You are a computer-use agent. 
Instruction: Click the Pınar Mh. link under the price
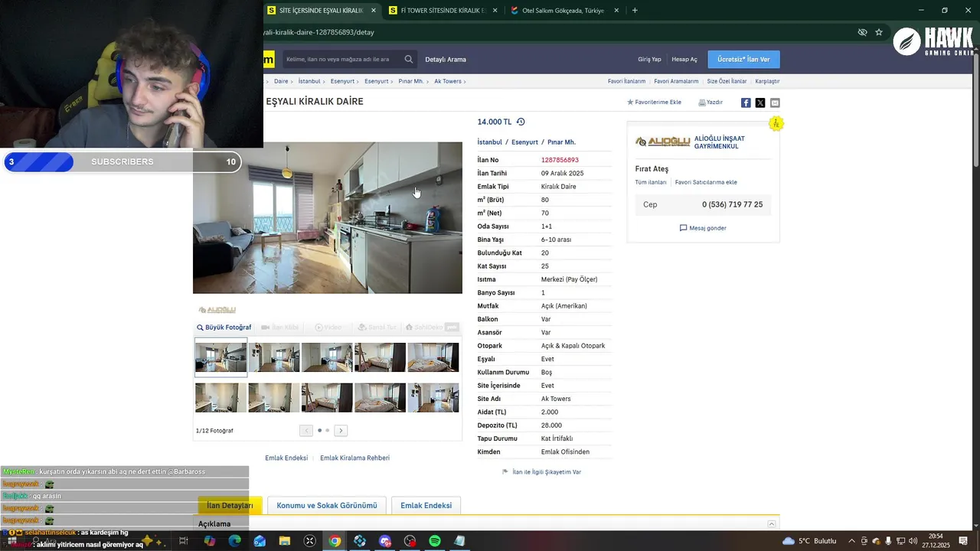pos(561,142)
